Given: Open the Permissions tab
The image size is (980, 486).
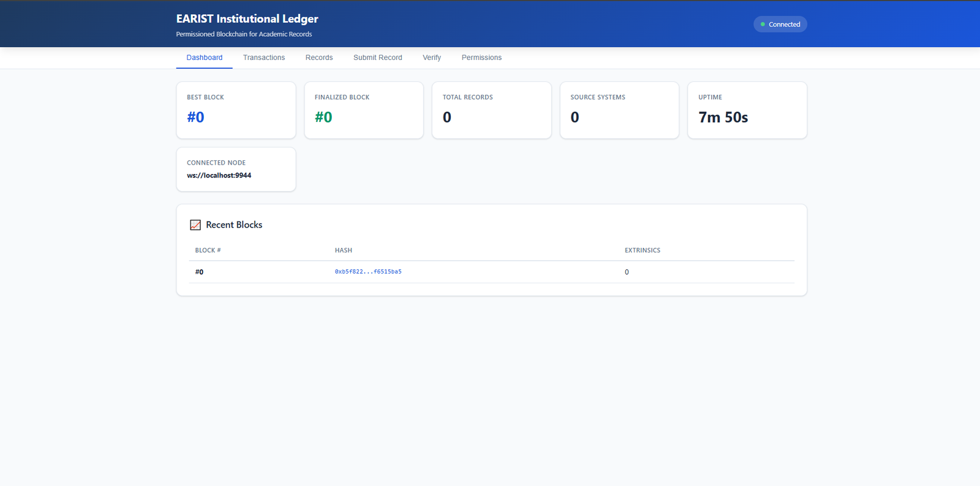Looking at the screenshot, I should [x=481, y=58].
